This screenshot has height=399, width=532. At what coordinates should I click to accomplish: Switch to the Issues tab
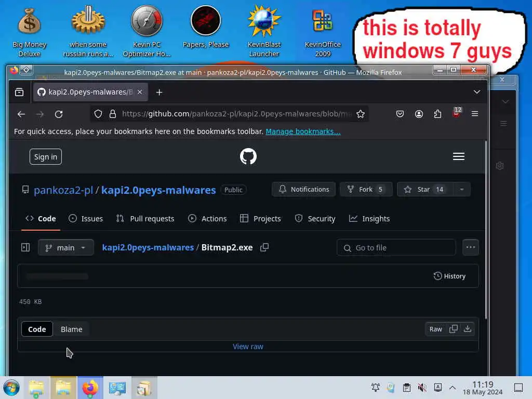[x=86, y=219]
